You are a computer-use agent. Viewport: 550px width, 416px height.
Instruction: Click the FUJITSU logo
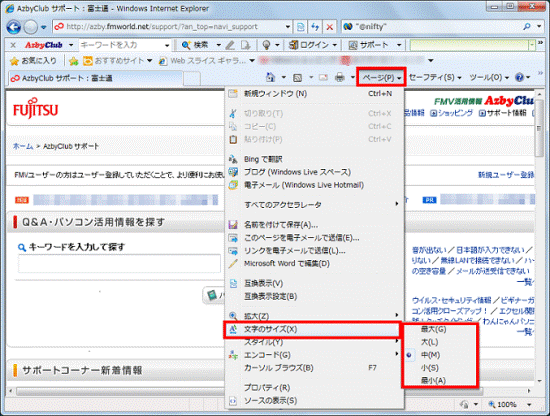point(35,109)
